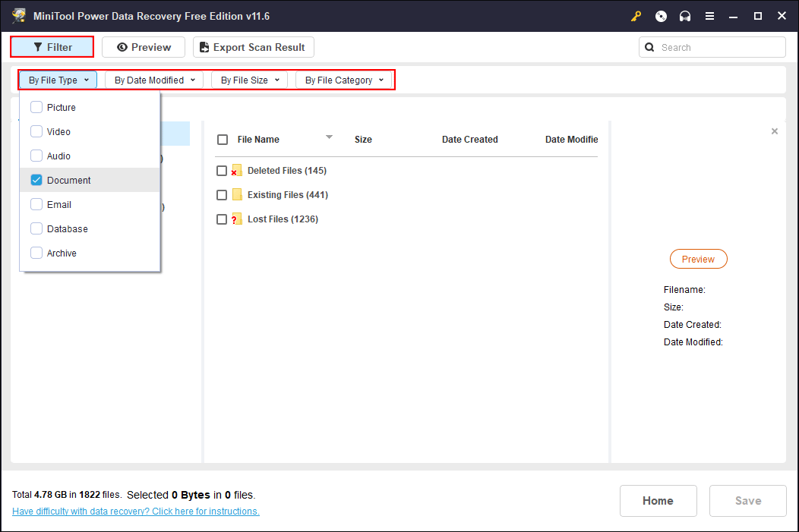
Task: Choose the Email entry in the dropdown list
Action: [58, 205]
